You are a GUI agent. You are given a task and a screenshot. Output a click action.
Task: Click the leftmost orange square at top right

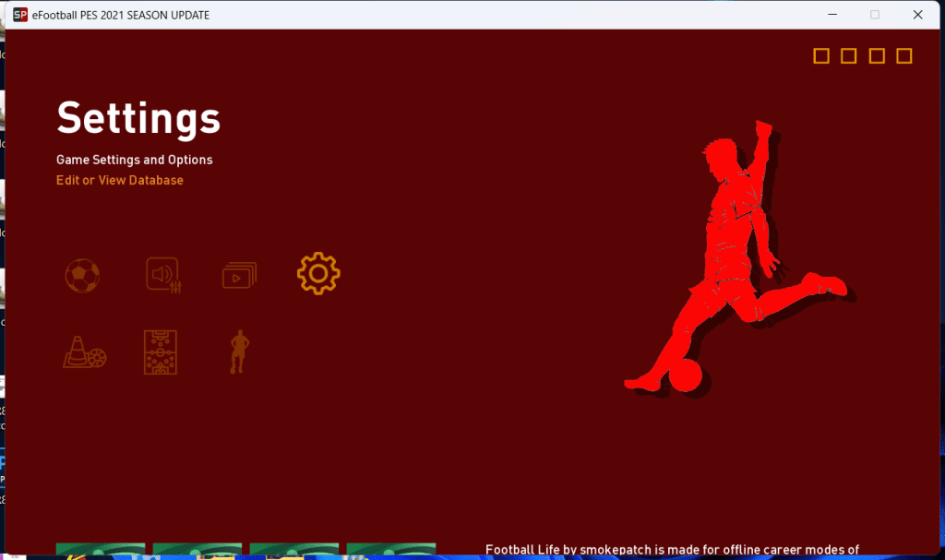(820, 56)
